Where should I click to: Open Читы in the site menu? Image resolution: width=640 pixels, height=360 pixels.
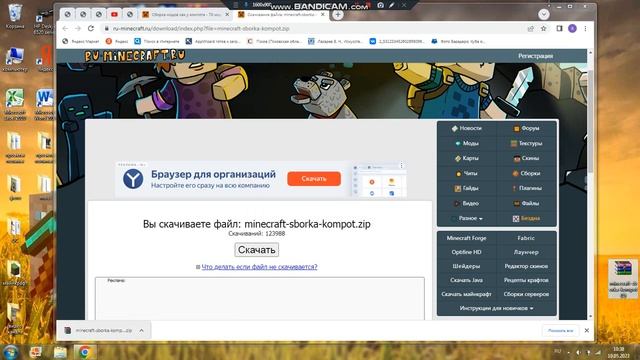click(467, 173)
